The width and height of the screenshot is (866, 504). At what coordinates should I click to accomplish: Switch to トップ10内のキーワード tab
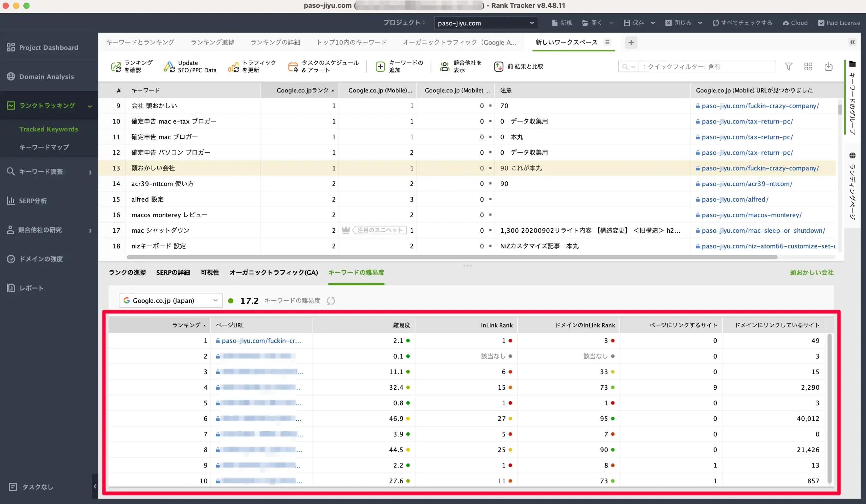point(351,42)
